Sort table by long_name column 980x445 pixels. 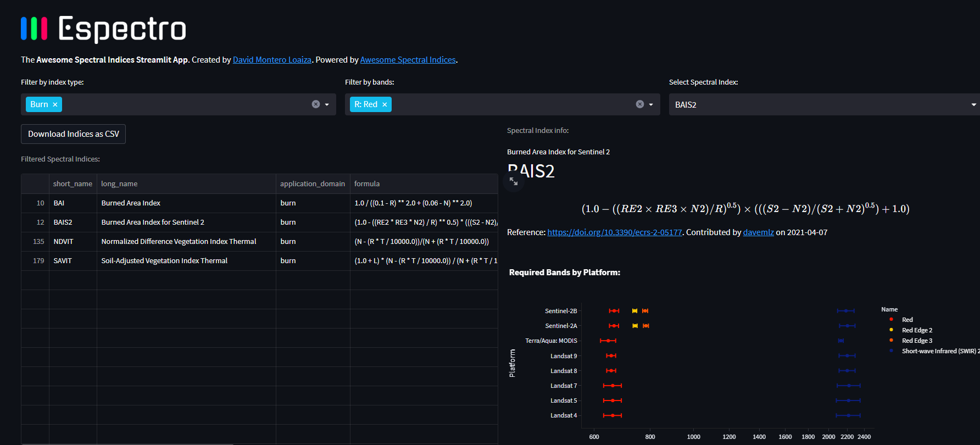[x=186, y=184]
